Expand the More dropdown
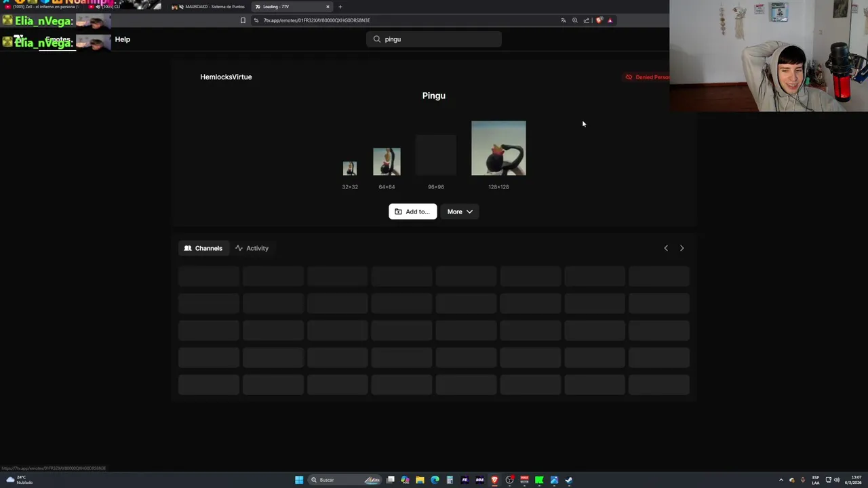868x488 pixels. click(x=460, y=211)
